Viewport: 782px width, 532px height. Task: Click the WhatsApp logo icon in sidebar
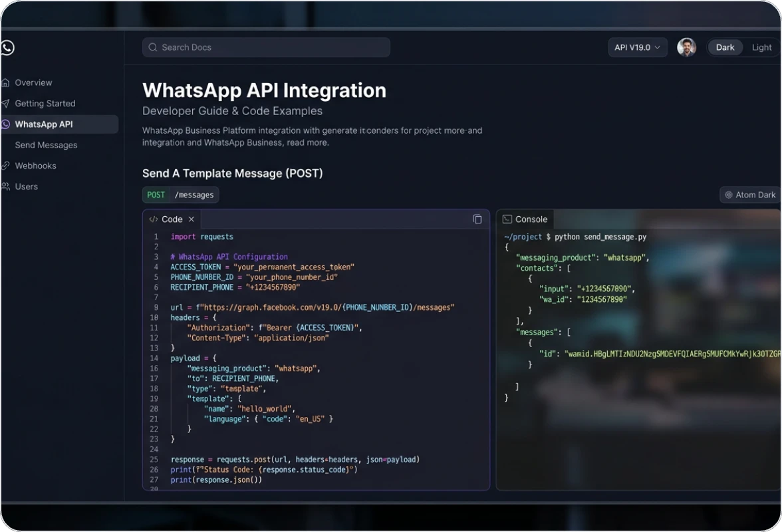pyautogui.click(x=7, y=47)
